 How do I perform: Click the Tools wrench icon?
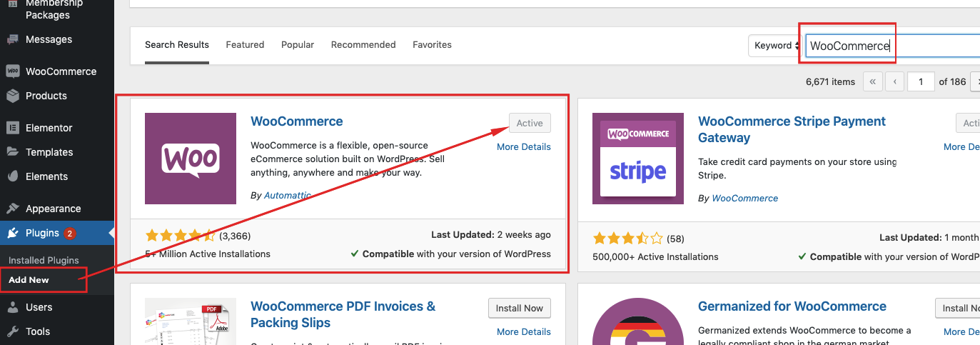[12, 331]
